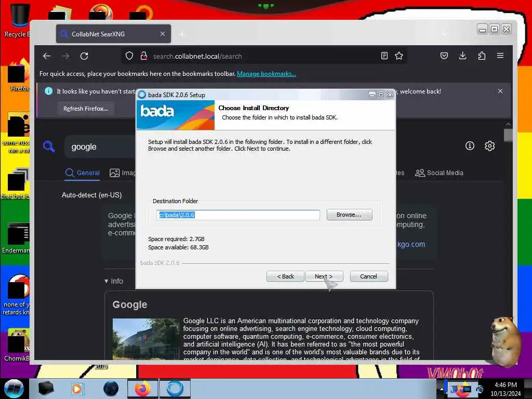Open bada Setup taskbar button
Screen dimensions: 532x399
point(175,389)
